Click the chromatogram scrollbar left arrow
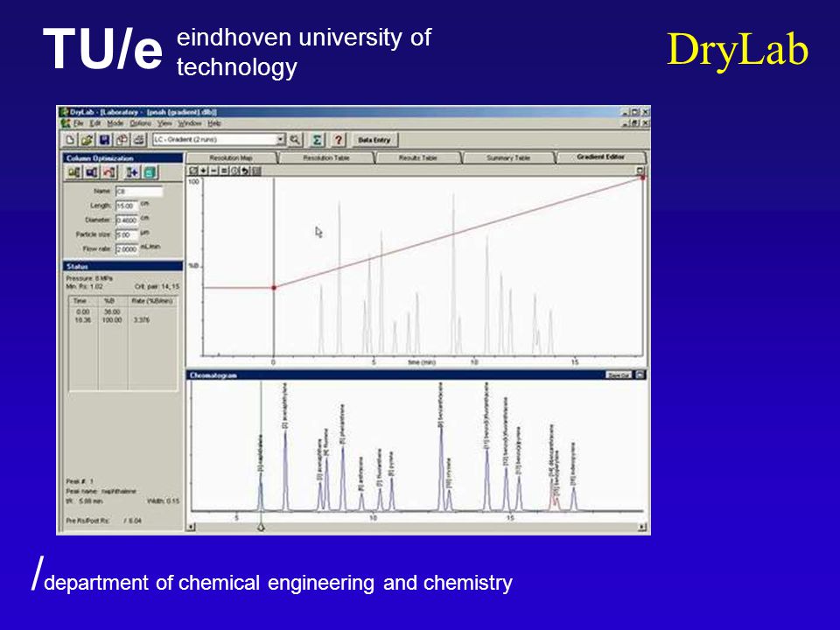The height and width of the screenshot is (630, 840). tap(192, 528)
